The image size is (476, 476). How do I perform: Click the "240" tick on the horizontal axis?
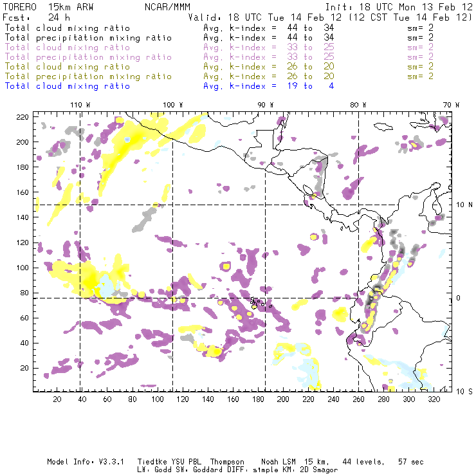(333, 399)
